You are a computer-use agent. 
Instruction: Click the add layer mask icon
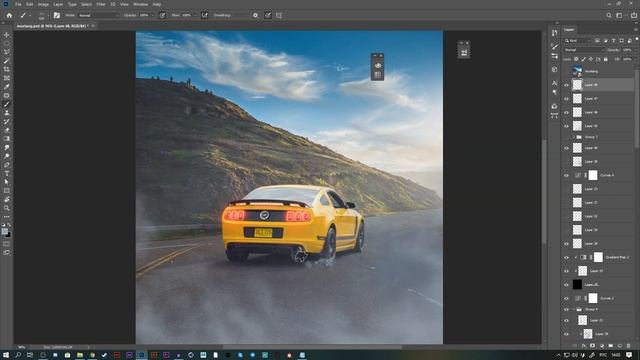pos(592,346)
